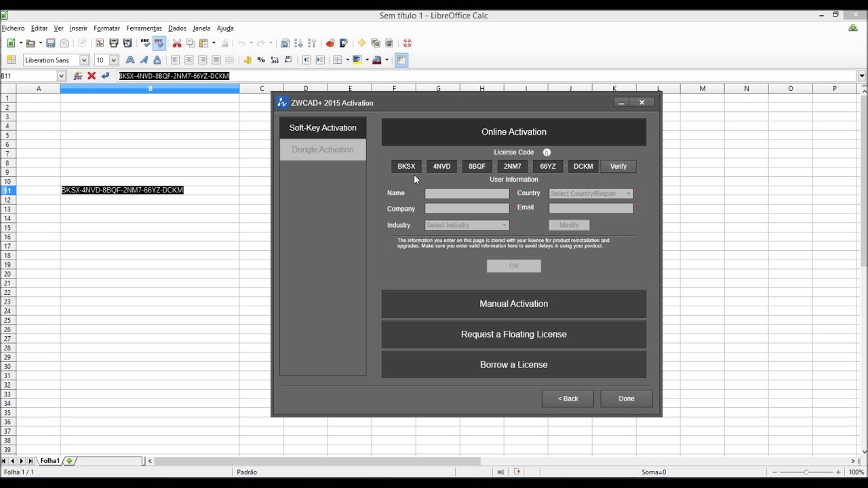Click the Name input field

pos(467,194)
